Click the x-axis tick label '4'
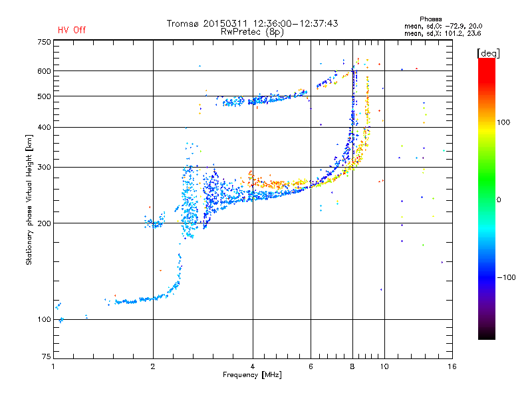The height and width of the screenshot is (399, 532). pyautogui.click(x=253, y=366)
